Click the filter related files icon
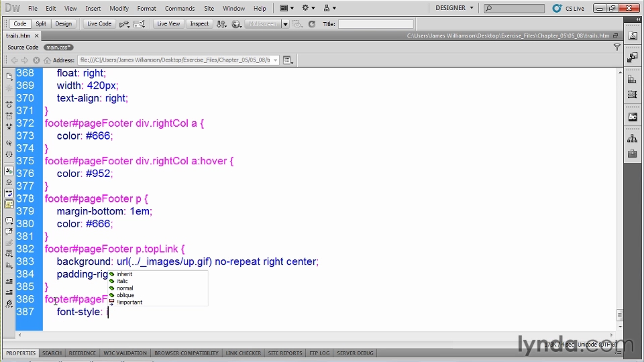 pos(616,47)
